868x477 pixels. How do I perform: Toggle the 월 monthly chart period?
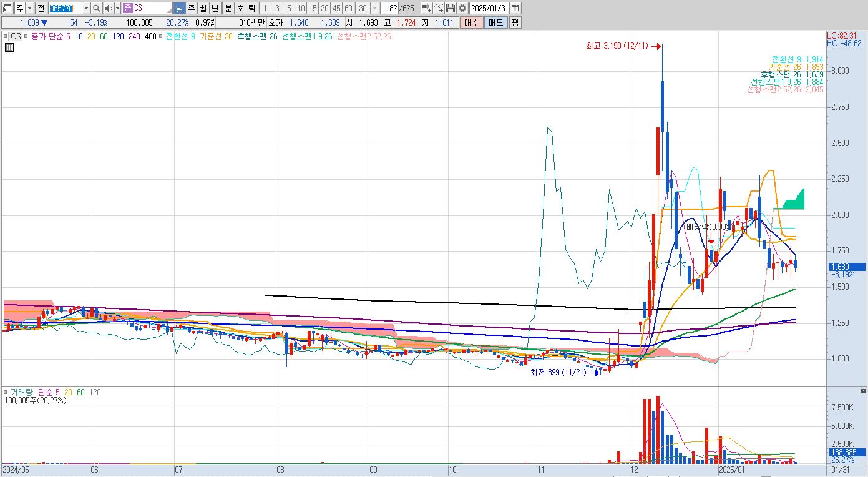[x=203, y=8]
